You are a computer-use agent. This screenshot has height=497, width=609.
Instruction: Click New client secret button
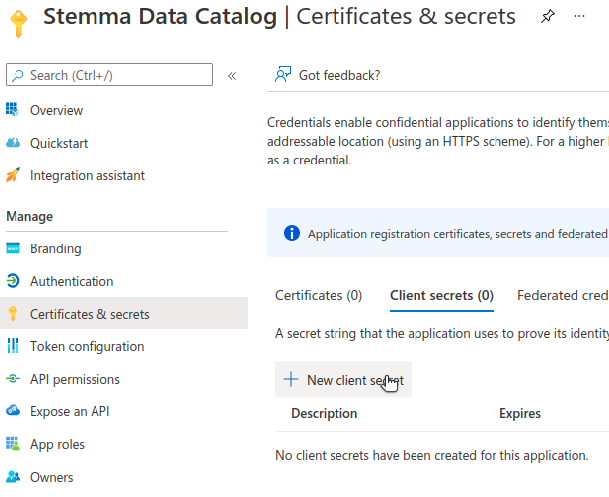tap(343, 380)
